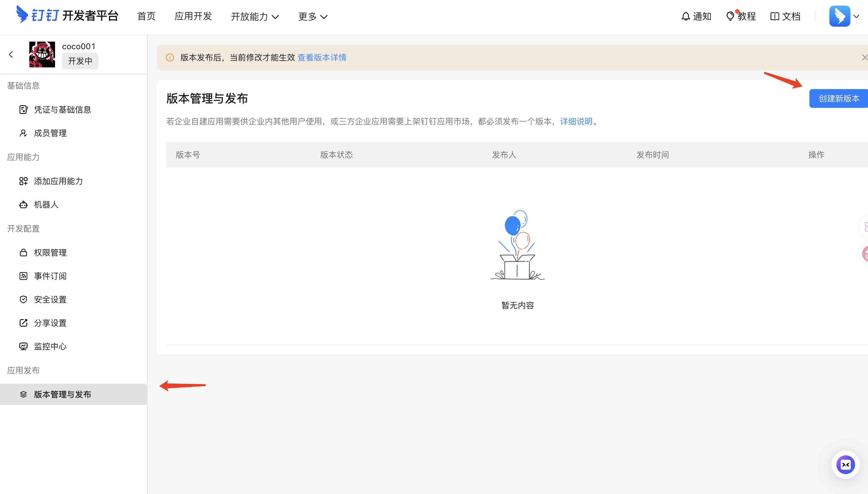The width and height of the screenshot is (868, 494).
Task: Go to 首页 in the top navigation
Action: 146,16
